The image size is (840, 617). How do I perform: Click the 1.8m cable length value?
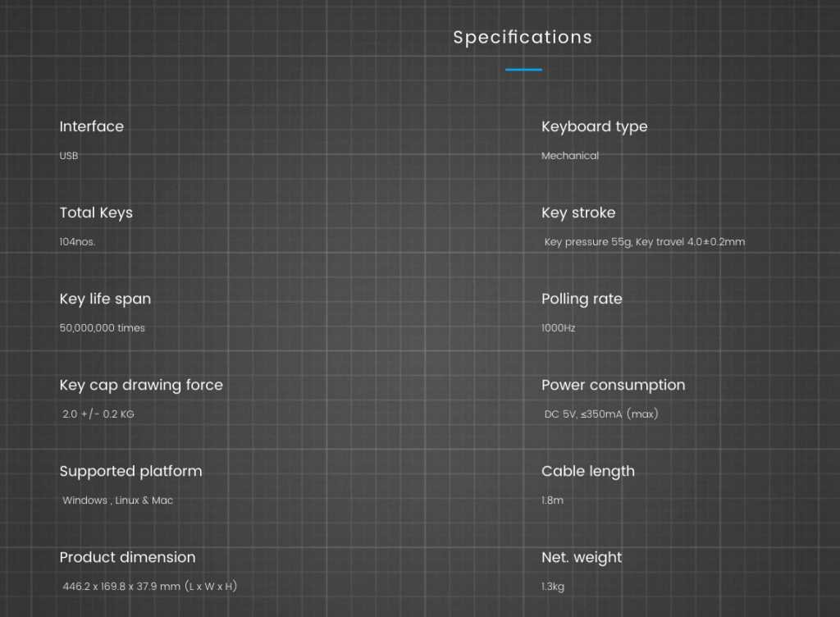(x=552, y=500)
